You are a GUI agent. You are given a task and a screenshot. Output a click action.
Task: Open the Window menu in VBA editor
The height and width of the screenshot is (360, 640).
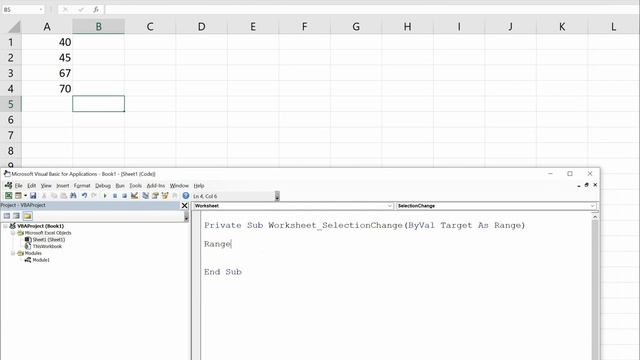tap(179, 186)
